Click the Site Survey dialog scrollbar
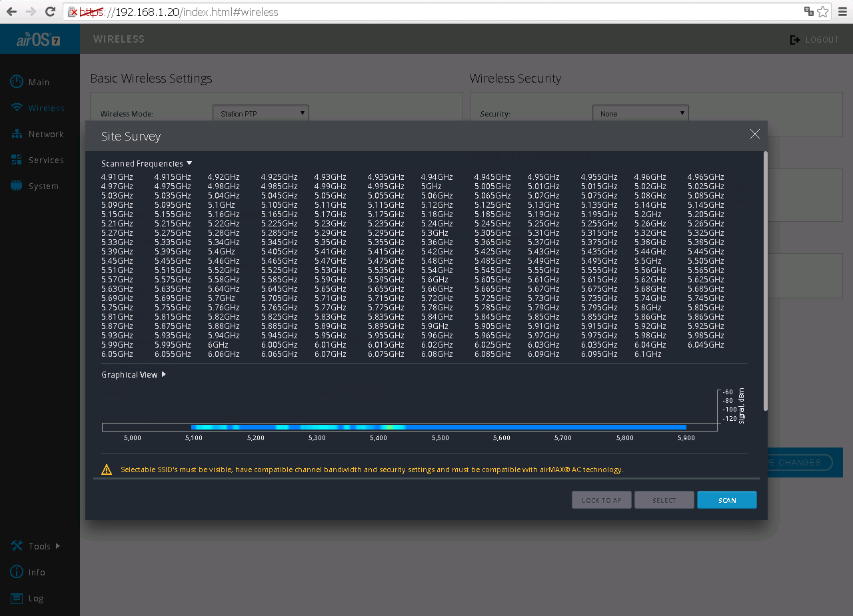Image resolution: width=853 pixels, height=616 pixels. tap(765, 280)
